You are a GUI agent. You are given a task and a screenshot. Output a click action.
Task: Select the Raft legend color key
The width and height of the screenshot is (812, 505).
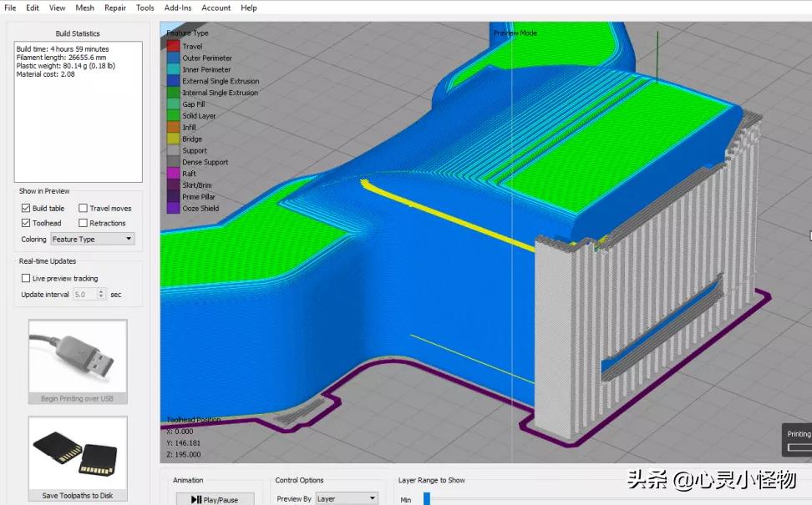click(172, 173)
